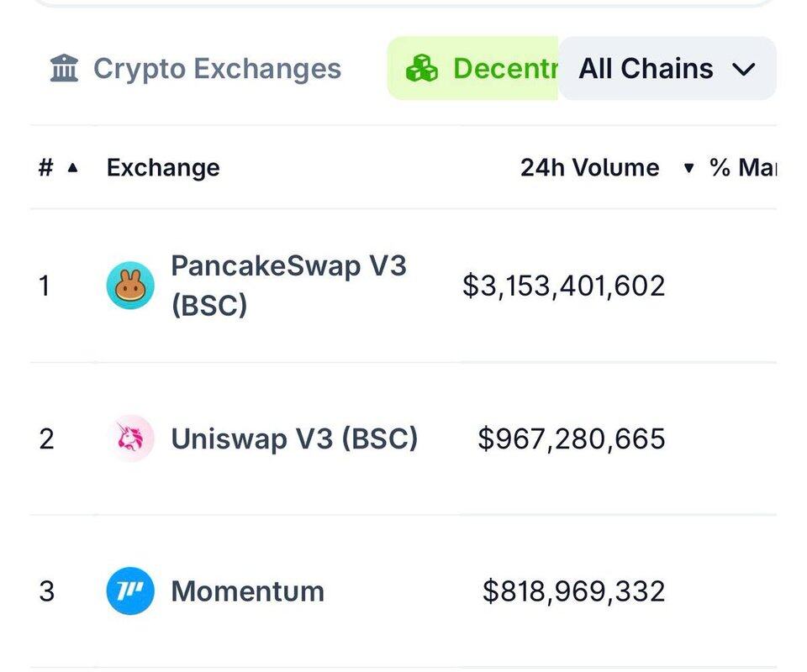Image resolution: width=807 pixels, height=672 pixels.
Task: Sort table by 24h Volume header
Action: click(x=589, y=168)
